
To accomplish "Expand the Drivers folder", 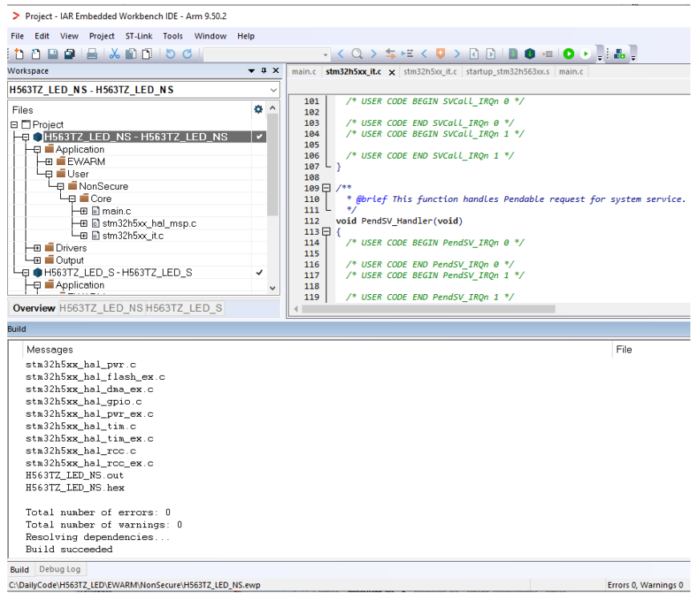I will tap(38, 248).
